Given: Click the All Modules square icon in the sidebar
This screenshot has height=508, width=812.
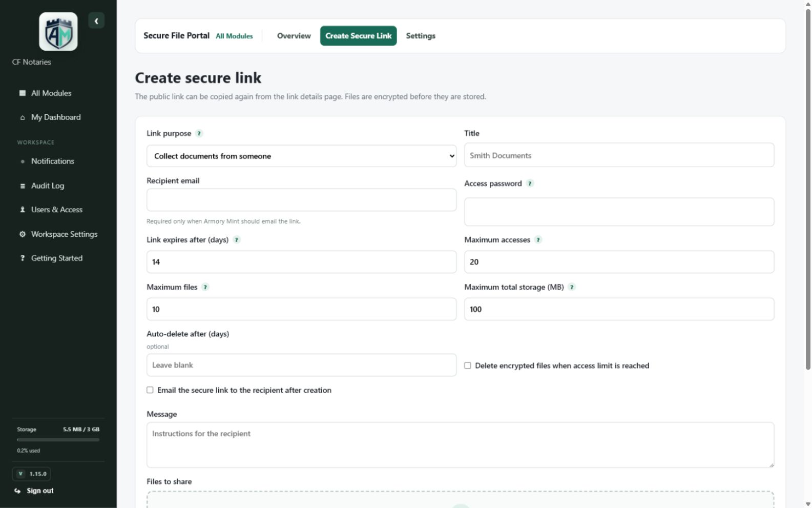Looking at the screenshot, I should tap(23, 93).
